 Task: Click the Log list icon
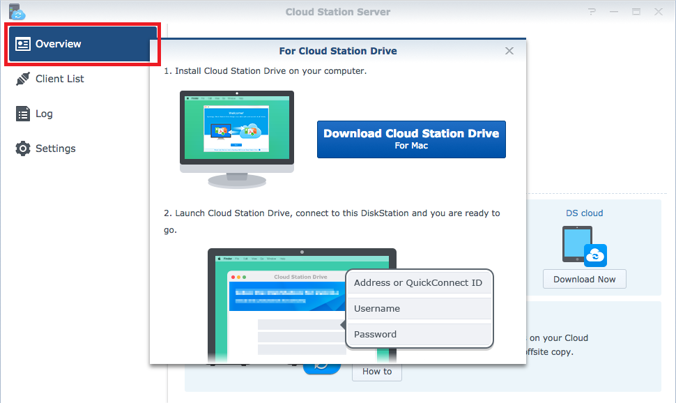23,114
